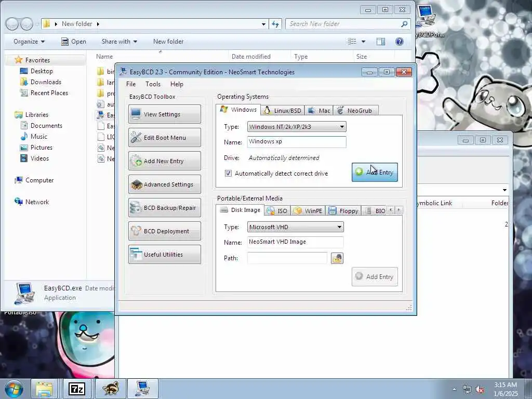Open Advanced Settings section
532x399 pixels.
tap(165, 184)
